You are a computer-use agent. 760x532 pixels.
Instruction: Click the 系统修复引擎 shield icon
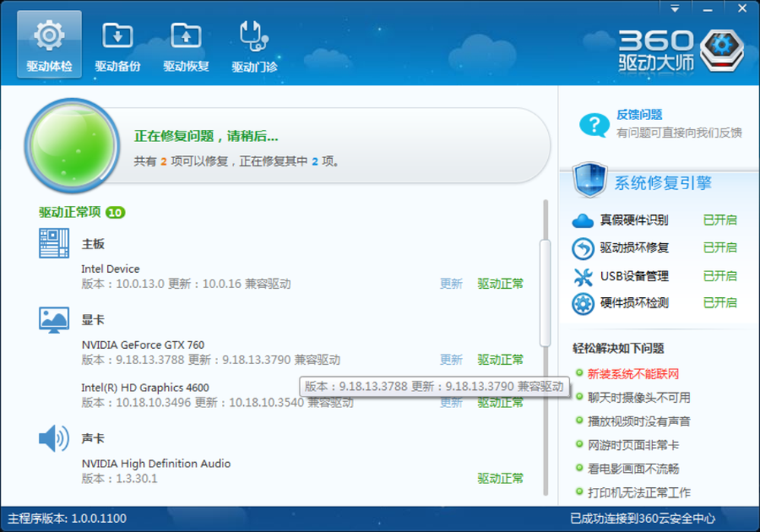point(590,180)
